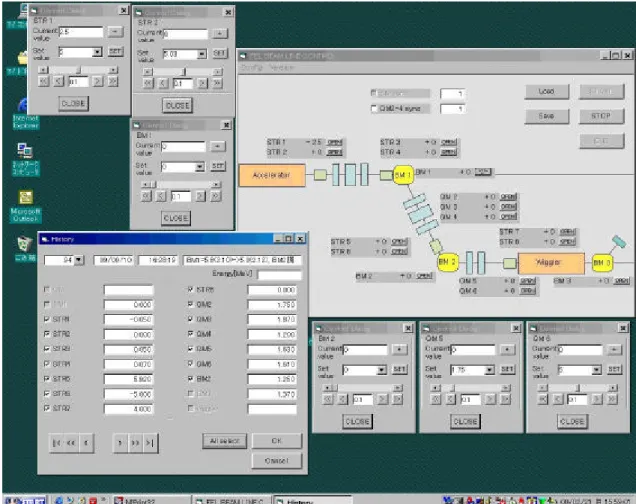Click OPEN button next to QM 5 readout
636x504 pixels.
tap(528, 281)
